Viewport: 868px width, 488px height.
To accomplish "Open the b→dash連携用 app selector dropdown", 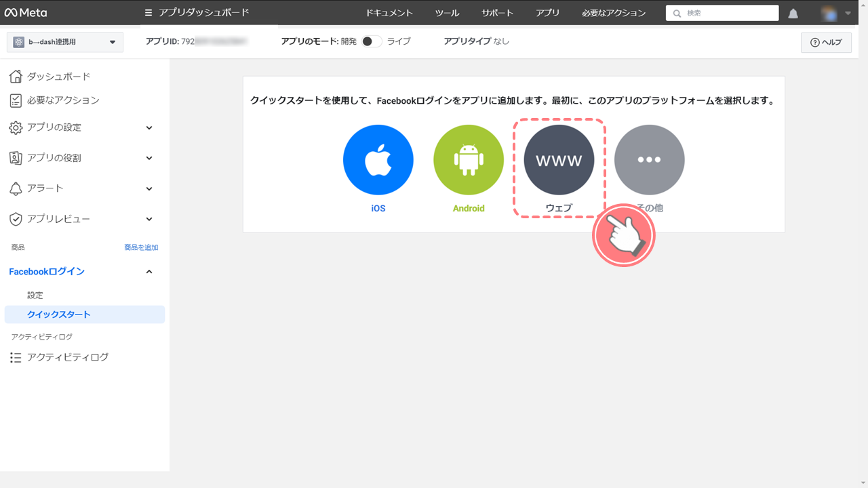I will [65, 42].
